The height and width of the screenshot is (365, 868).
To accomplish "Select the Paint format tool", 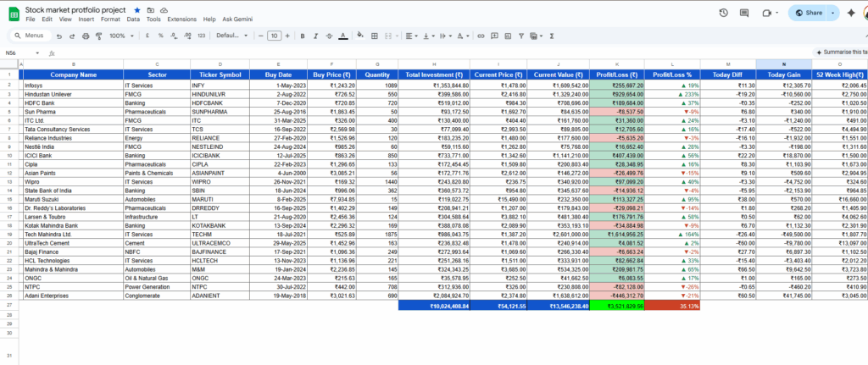I will click(100, 36).
